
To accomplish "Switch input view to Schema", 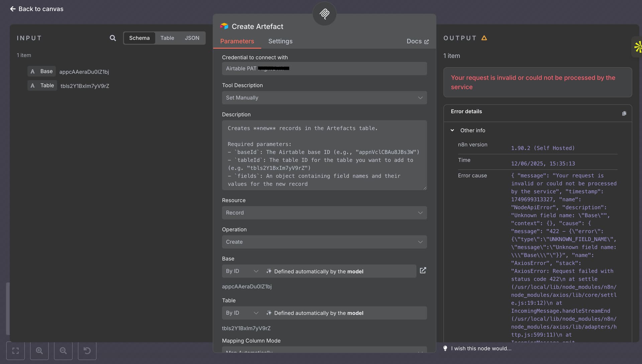I will tap(139, 38).
